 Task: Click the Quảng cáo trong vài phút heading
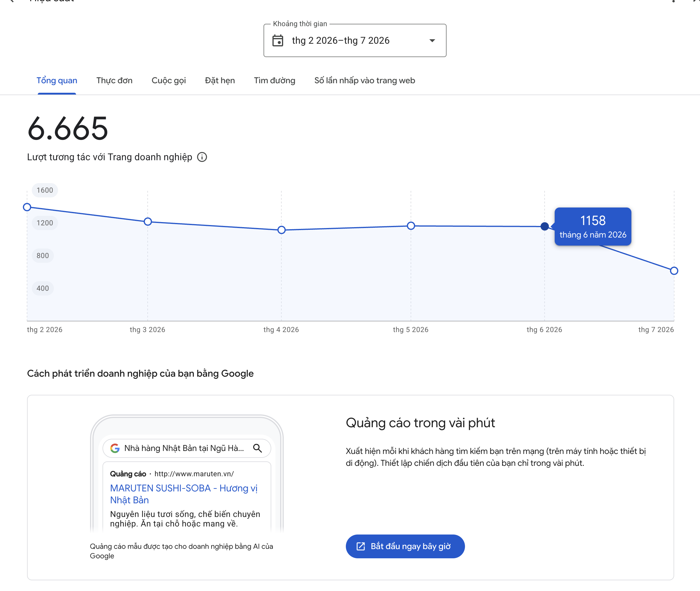[x=420, y=423]
